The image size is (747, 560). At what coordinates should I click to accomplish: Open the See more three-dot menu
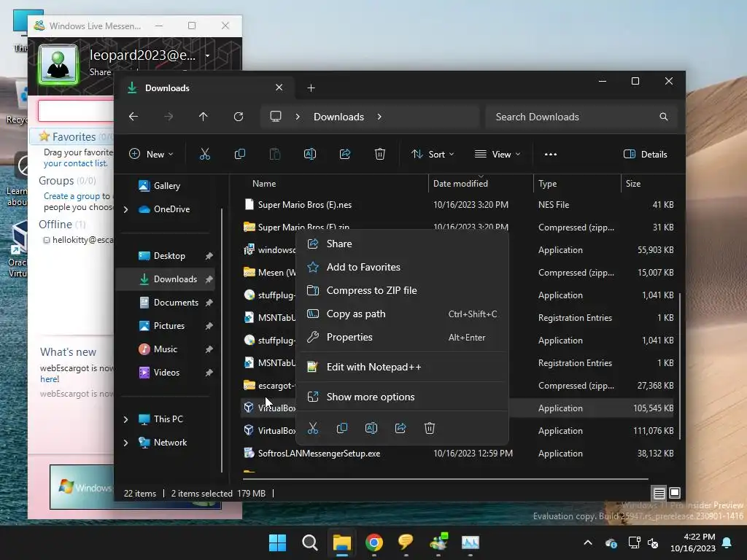pos(551,155)
